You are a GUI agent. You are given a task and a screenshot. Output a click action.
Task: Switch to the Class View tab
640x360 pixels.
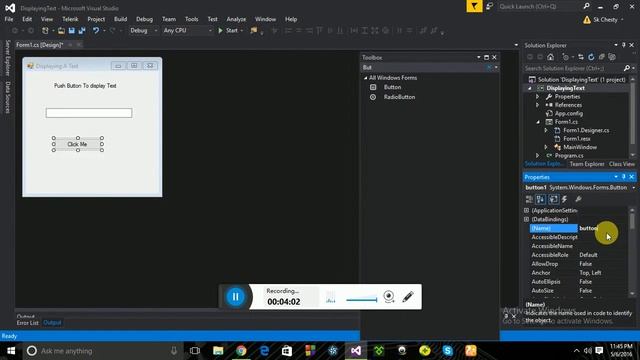click(622, 164)
